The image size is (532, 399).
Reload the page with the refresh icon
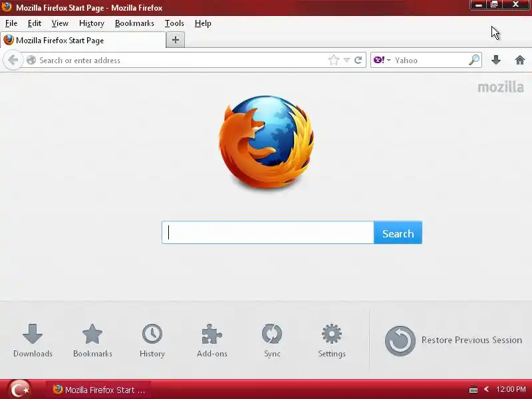pyautogui.click(x=358, y=61)
